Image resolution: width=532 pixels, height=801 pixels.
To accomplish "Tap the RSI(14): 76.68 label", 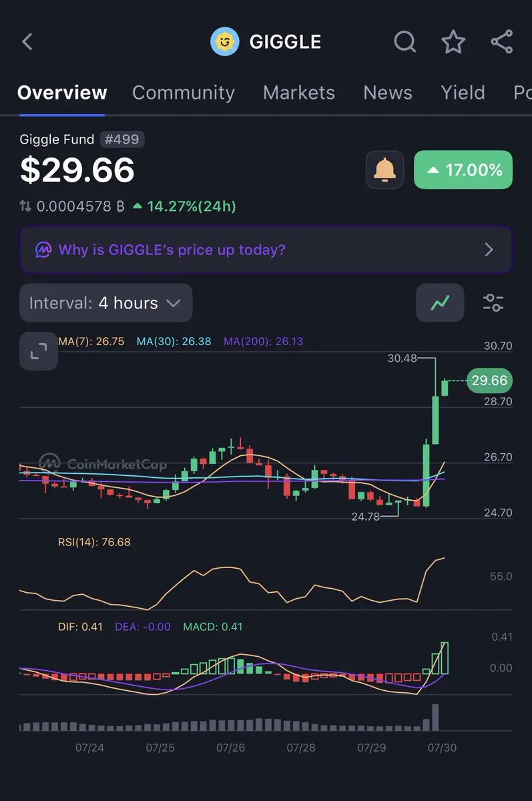I will [94, 542].
